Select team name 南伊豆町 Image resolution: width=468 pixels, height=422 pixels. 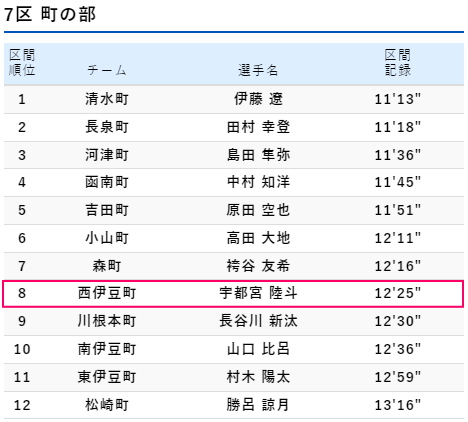pos(107,349)
